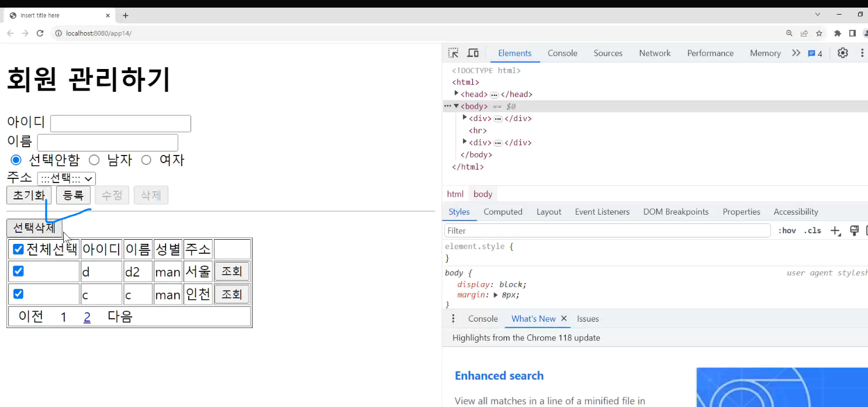
Task: Select the 남자 radio button
Action: (94, 160)
